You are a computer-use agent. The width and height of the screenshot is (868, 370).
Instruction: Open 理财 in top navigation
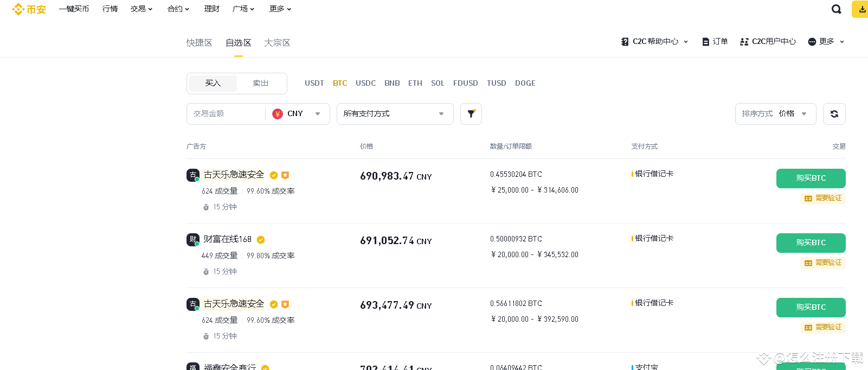[212, 9]
